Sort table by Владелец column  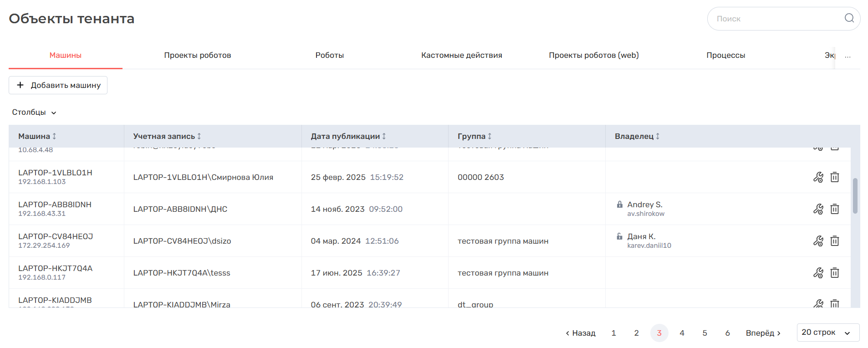pyautogui.click(x=658, y=136)
